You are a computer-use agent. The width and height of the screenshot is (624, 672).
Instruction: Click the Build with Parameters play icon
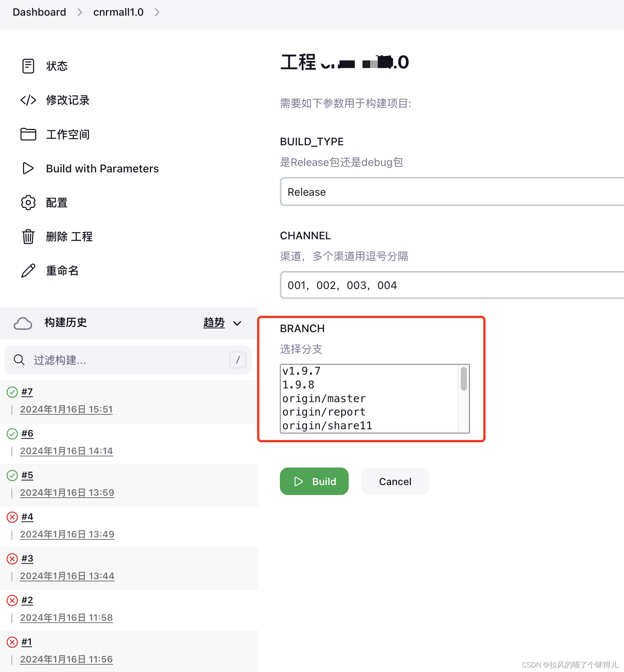28,168
